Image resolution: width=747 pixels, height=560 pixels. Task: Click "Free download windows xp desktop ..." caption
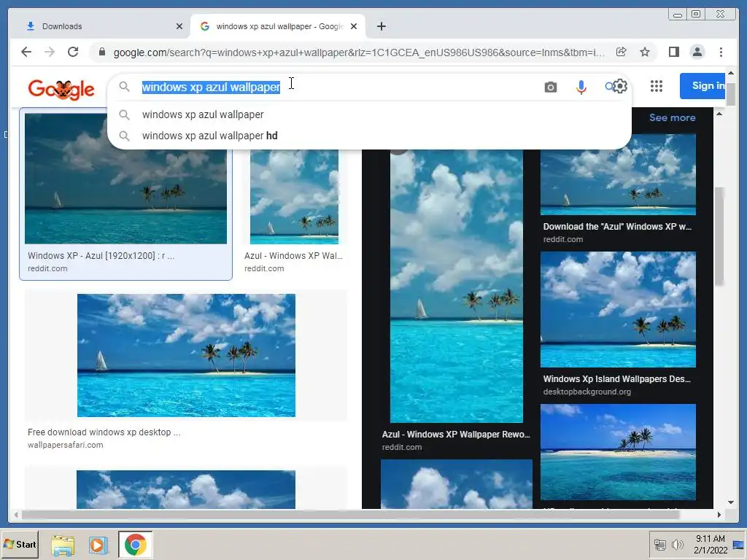click(104, 432)
